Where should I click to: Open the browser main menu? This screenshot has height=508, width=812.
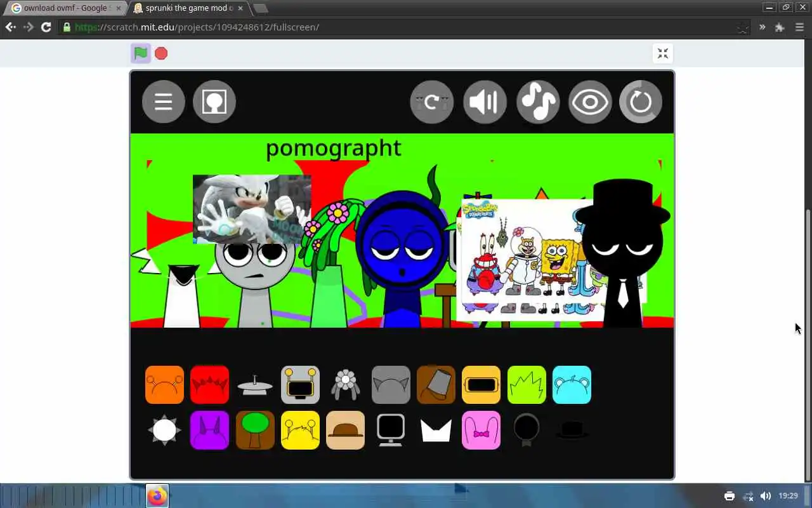[x=800, y=27]
